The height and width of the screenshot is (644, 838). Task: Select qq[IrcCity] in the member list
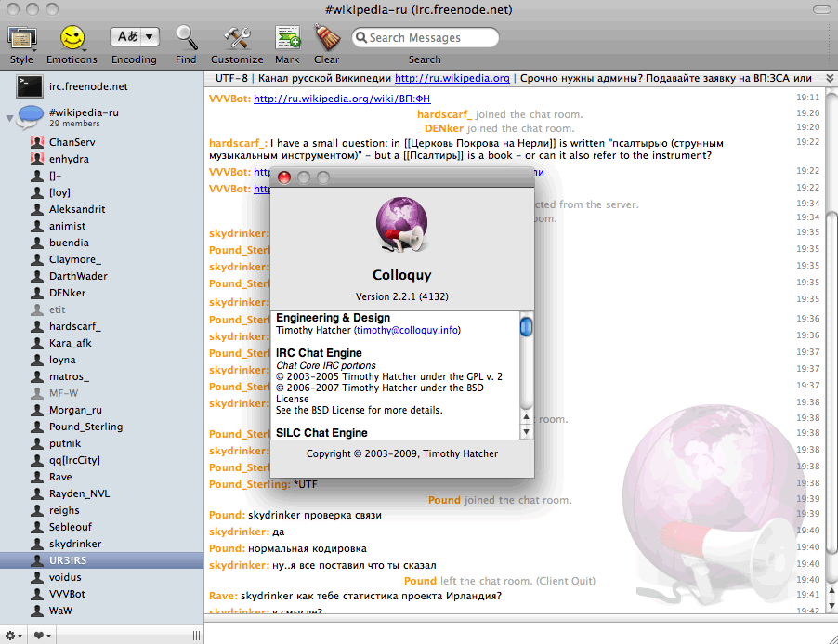click(x=101, y=460)
